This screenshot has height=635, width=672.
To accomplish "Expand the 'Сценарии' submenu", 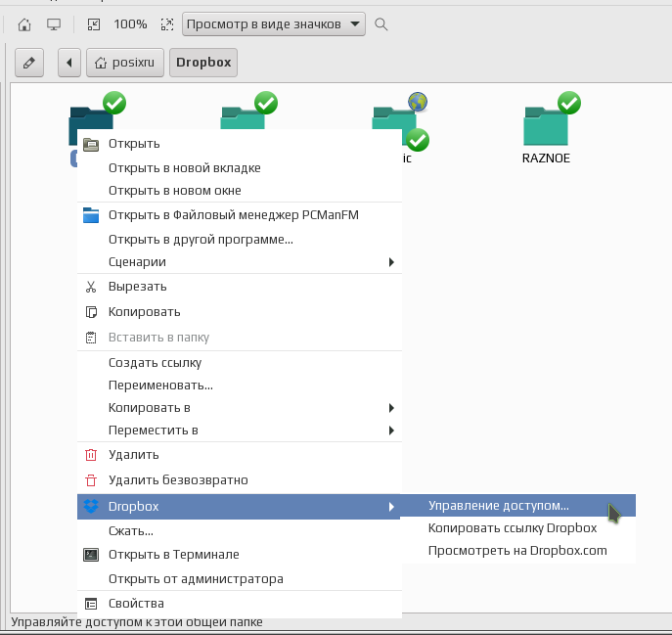I will point(240,262).
